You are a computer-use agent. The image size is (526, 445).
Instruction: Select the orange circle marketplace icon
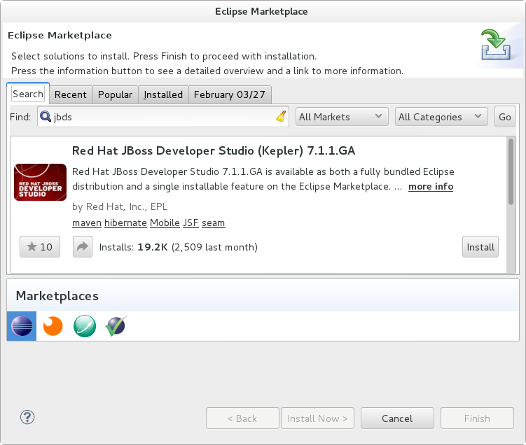[53, 326]
